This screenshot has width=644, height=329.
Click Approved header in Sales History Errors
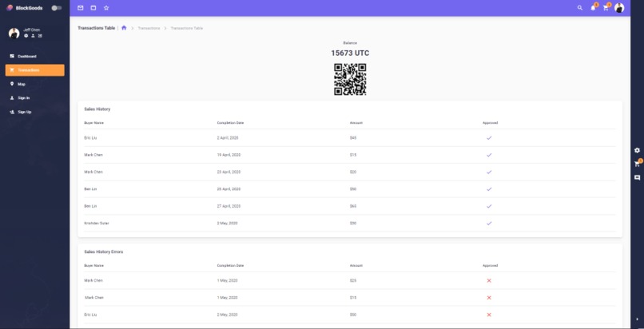pos(491,265)
